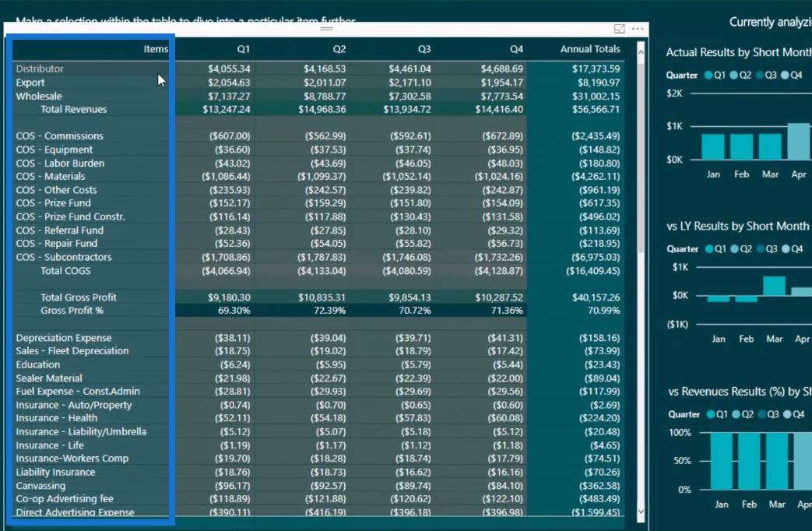This screenshot has width=812, height=531.
Task: Click the 69.30% Q1 gross profit cell
Action: click(x=234, y=311)
